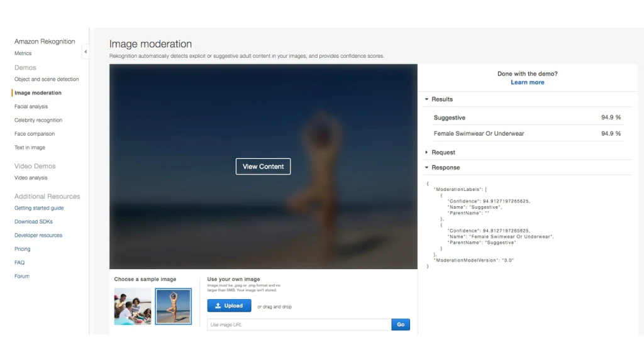Viewport: 644px width, 362px height.
Task: Open the FAQ page
Action: click(19, 262)
